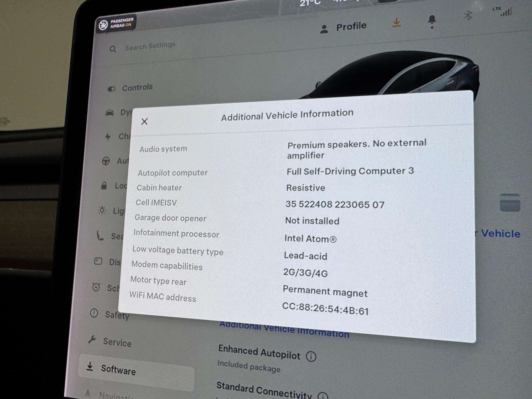The height and width of the screenshot is (399, 532).
Task: Tap the Modem capabilities label
Action: (x=167, y=265)
